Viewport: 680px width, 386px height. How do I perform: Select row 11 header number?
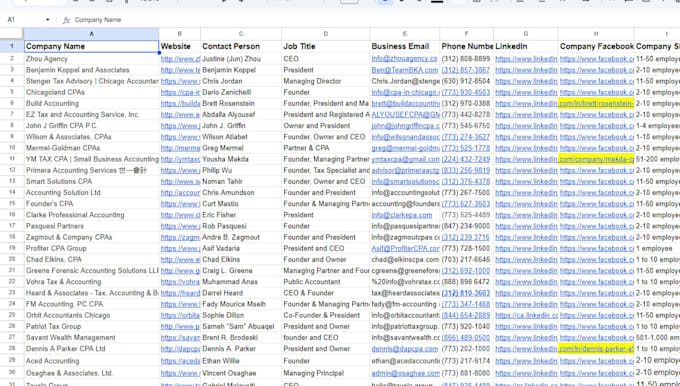[12, 159]
